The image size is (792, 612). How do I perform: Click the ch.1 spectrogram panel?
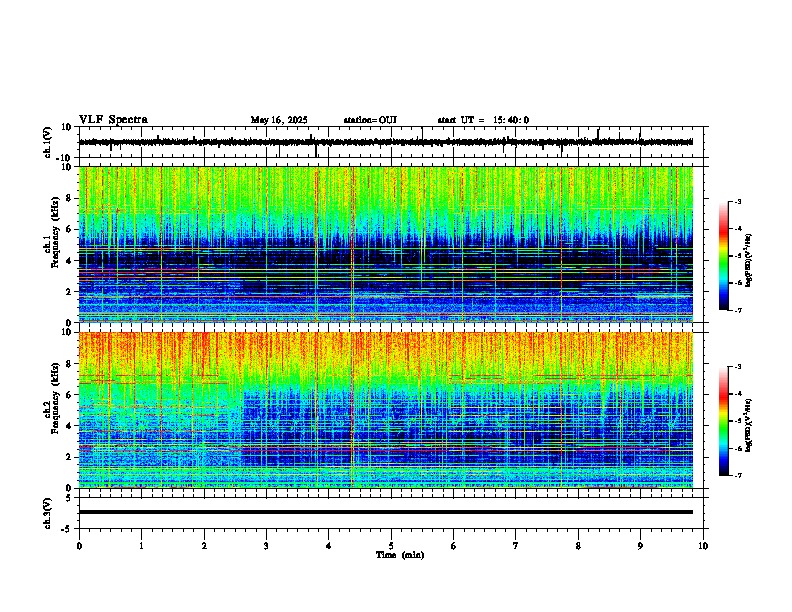click(x=386, y=244)
